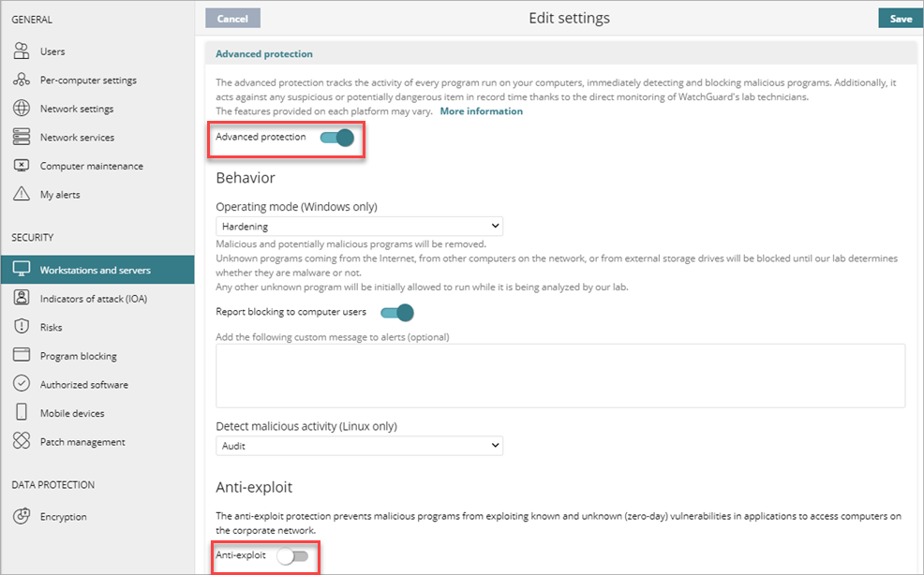Screen dimensions: 924x575
Task: Click the Encryption icon in sidebar
Action: pos(22,517)
